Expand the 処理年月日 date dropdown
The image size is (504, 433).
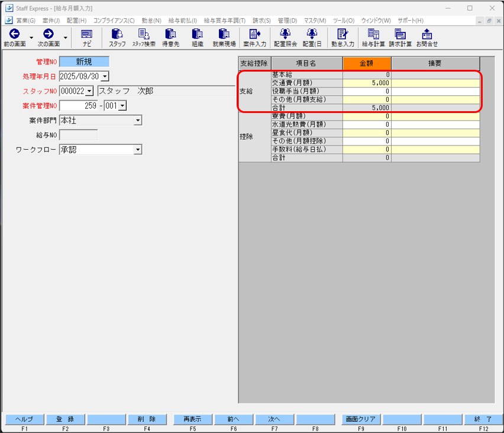click(x=105, y=76)
